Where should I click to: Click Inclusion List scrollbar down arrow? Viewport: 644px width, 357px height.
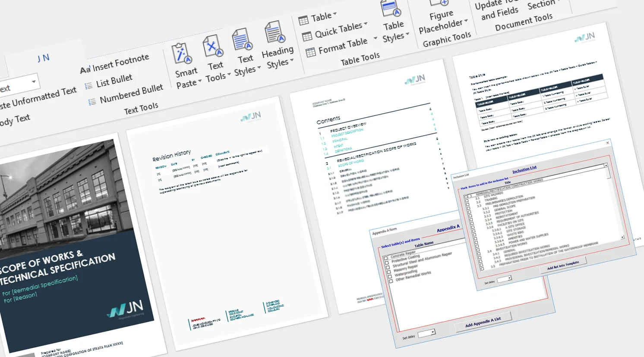[622, 237]
